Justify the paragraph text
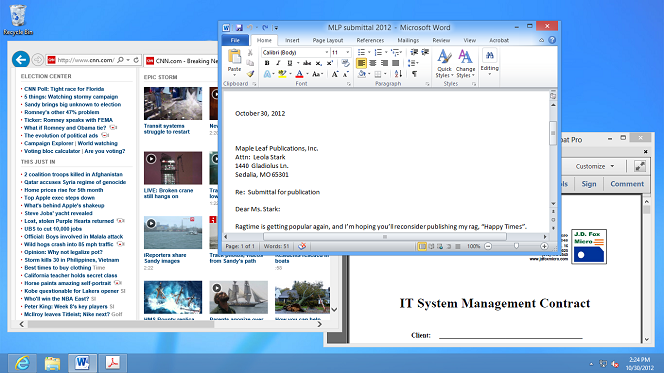Image resolution: width=664 pixels, height=373 pixels. (396, 63)
